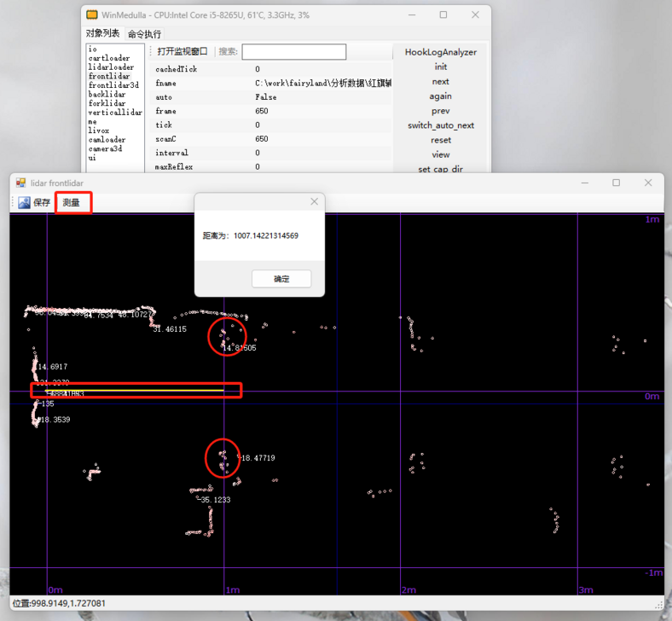Image resolution: width=672 pixels, height=621 pixels.
Task: Click the next command button
Action: (440, 82)
